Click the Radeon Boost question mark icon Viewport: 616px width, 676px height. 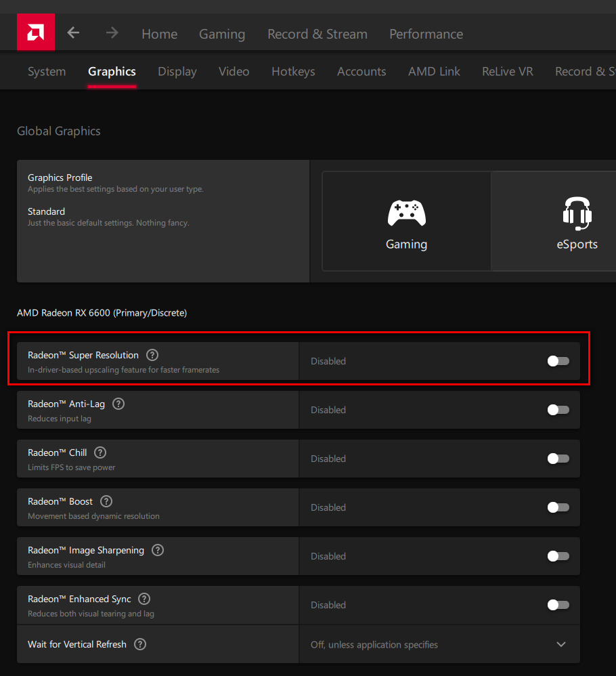coord(106,501)
